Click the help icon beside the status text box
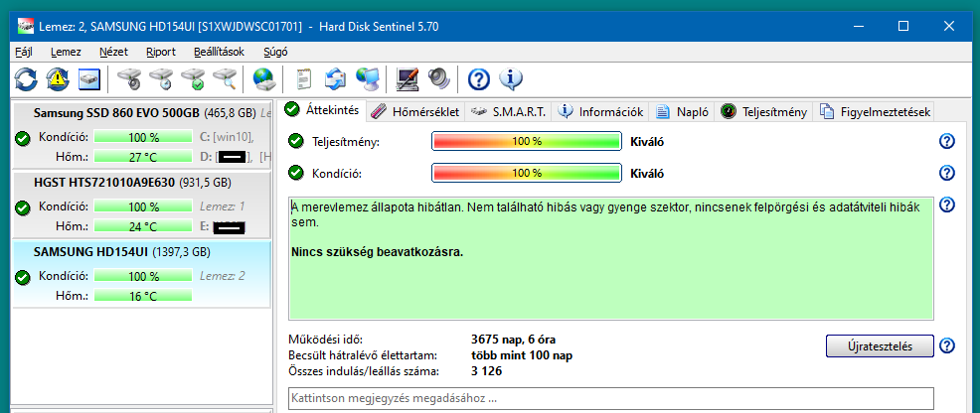Image resolution: width=980 pixels, height=413 pixels. 947,205
